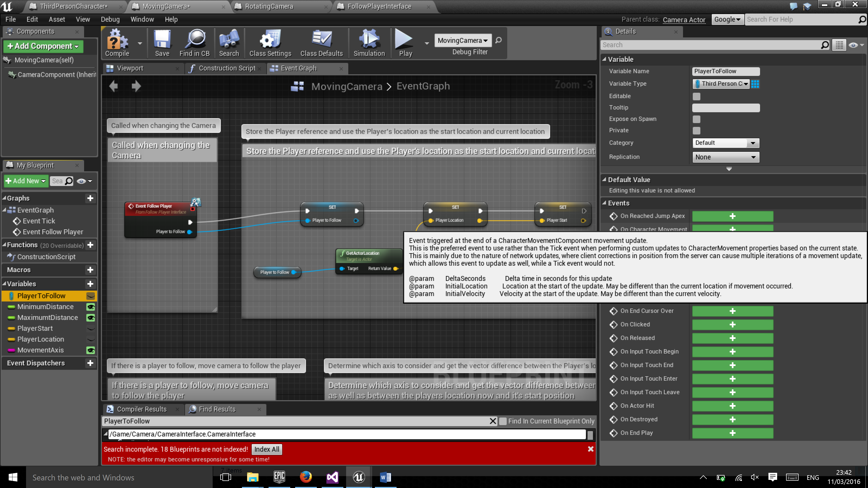This screenshot has height=488, width=868.
Task: Toggle the Editable checkbox
Action: click(697, 96)
